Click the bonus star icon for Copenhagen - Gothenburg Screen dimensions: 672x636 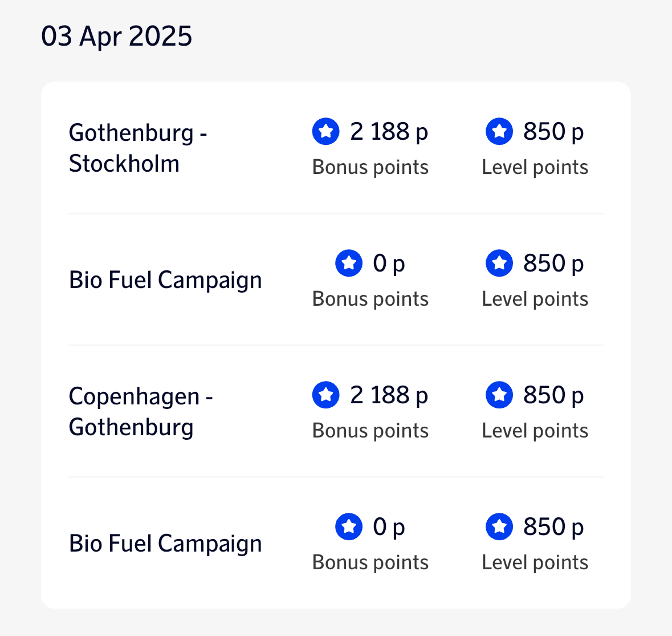coord(326,395)
